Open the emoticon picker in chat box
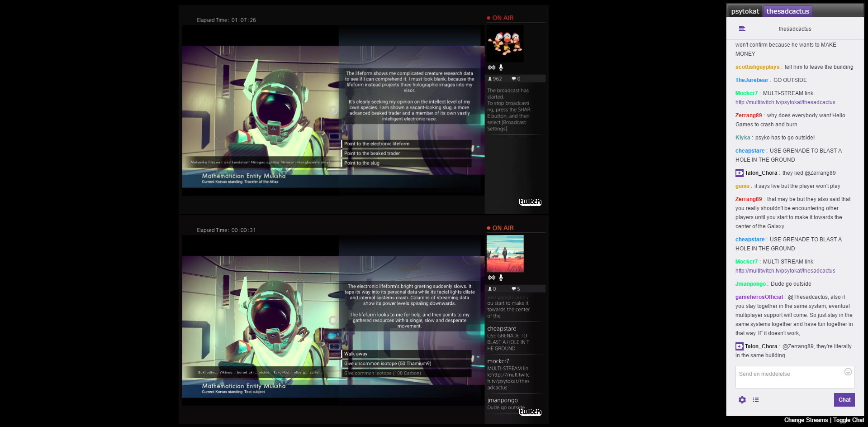 pos(848,372)
